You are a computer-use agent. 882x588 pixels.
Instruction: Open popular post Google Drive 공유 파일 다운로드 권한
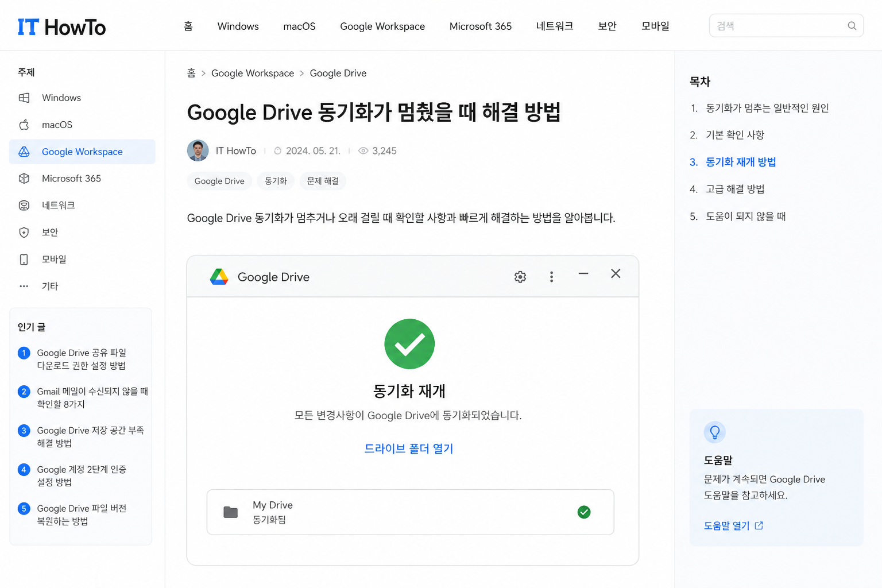(x=82, y=359)
